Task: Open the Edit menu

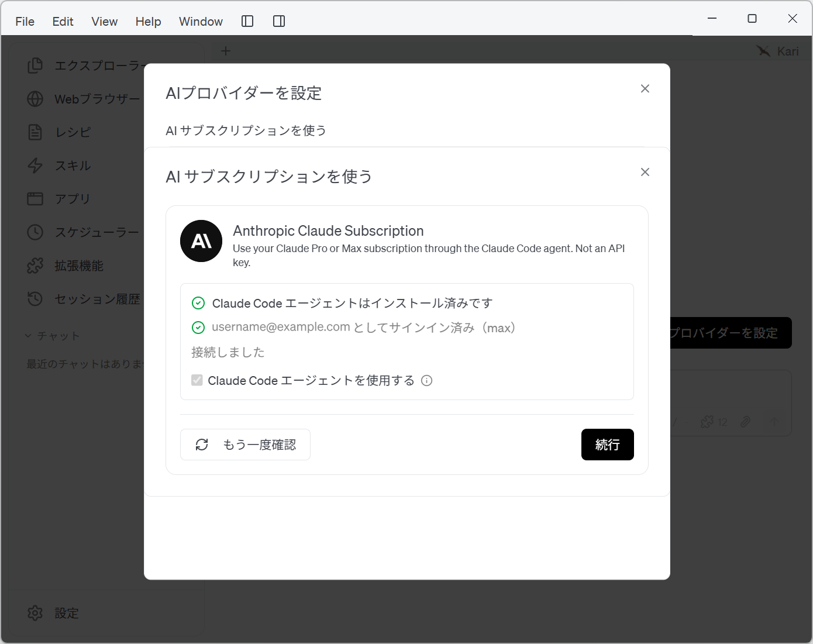Action: (x=63, y=22)
